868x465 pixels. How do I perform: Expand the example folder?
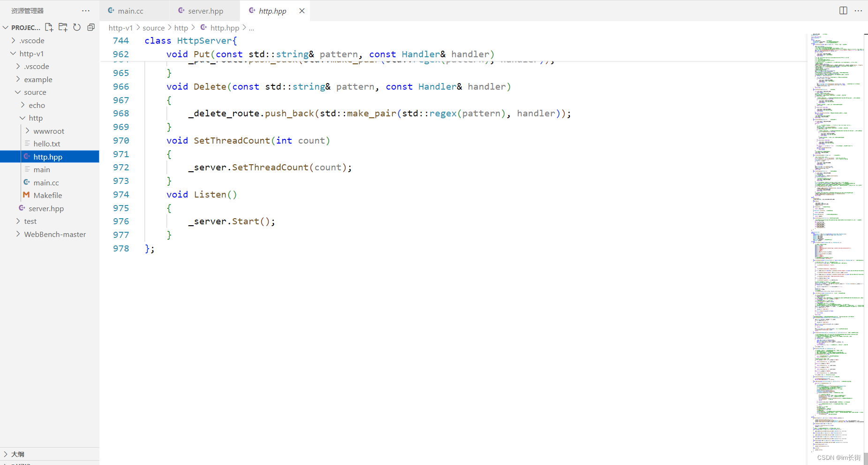(18, 79)
